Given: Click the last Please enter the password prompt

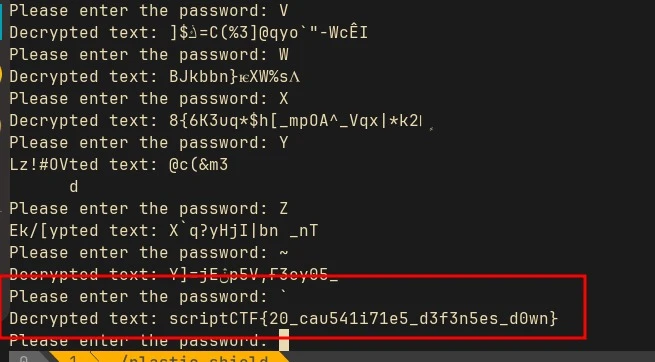Looking at the screenshot, I should click(139, 341).
